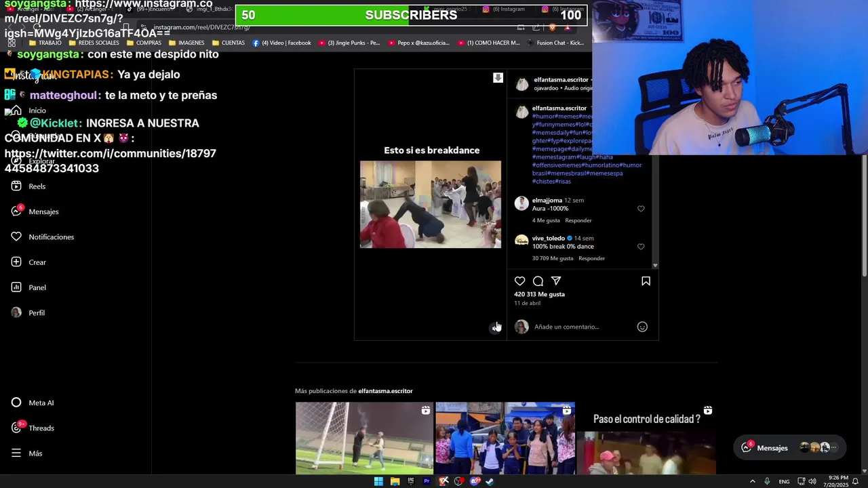The height and width of the screenshot is (488, 868).
Task: Open the TRABAJO bookmarks folder
Action: 45,43
